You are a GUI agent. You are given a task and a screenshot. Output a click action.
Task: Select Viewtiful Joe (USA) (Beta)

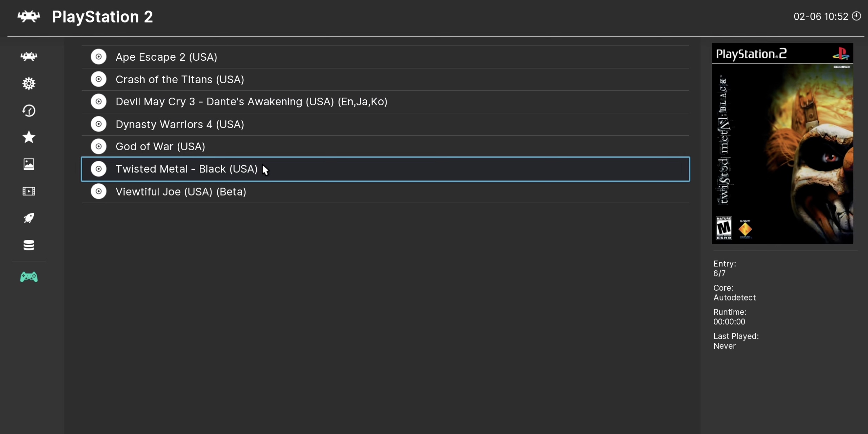coord(181,192)
